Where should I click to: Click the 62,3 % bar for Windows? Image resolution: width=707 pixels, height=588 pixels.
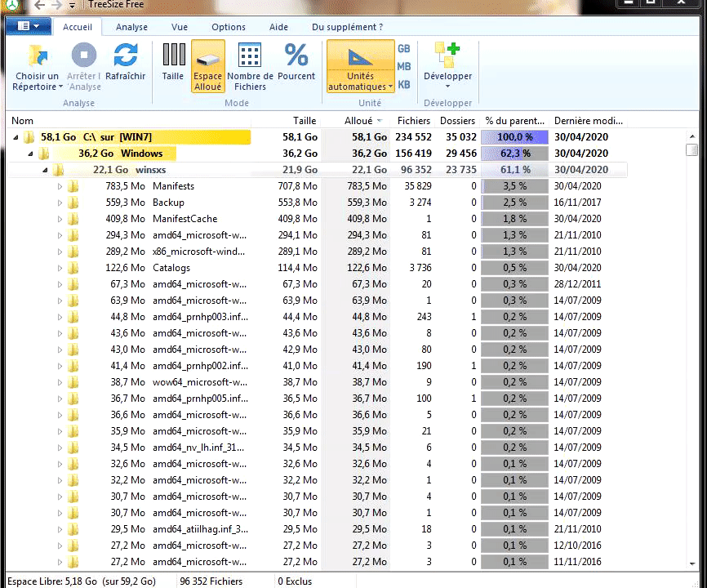tap(514, 154)
